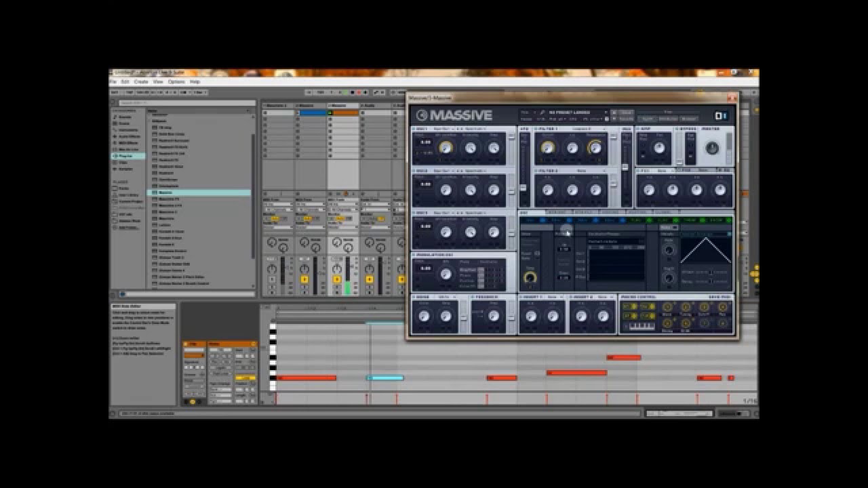This screenshot has width=868, height=488.
Task: Click the Amp Pan knob in Massive
Action: pos(659,148)
